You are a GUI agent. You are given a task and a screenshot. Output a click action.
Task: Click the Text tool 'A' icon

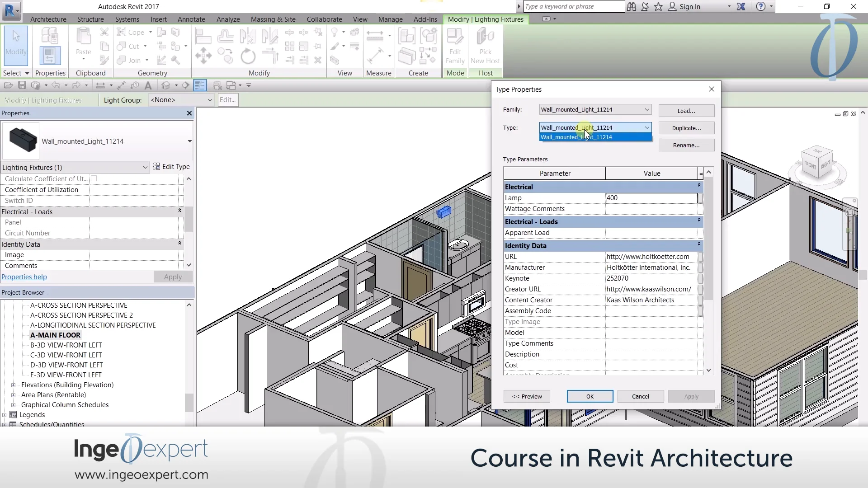click(148, 85)
